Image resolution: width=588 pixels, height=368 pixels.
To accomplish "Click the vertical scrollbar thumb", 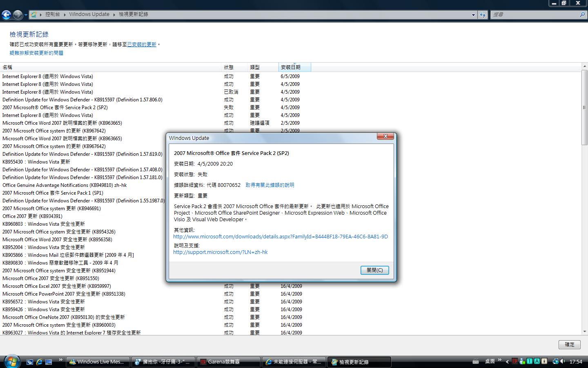I will point(585,108).
